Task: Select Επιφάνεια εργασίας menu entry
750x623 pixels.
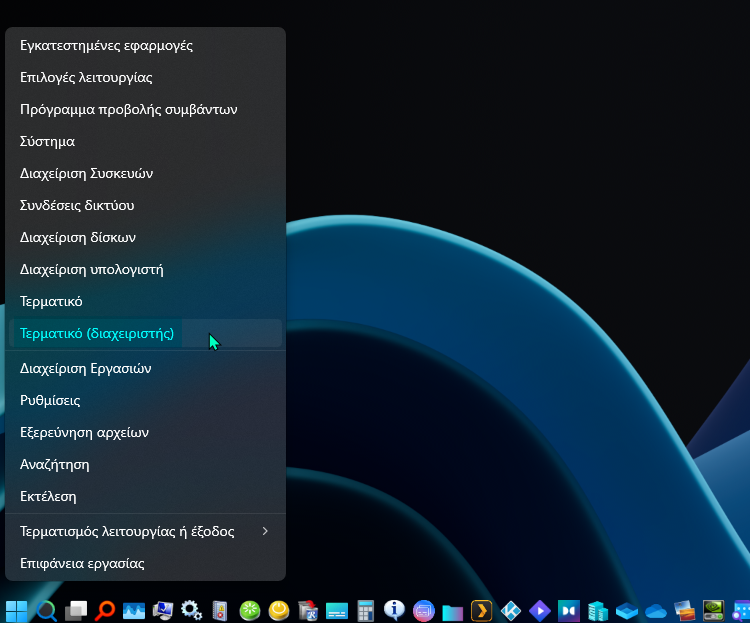Action: pyautogui.click(x=82, y=563)
